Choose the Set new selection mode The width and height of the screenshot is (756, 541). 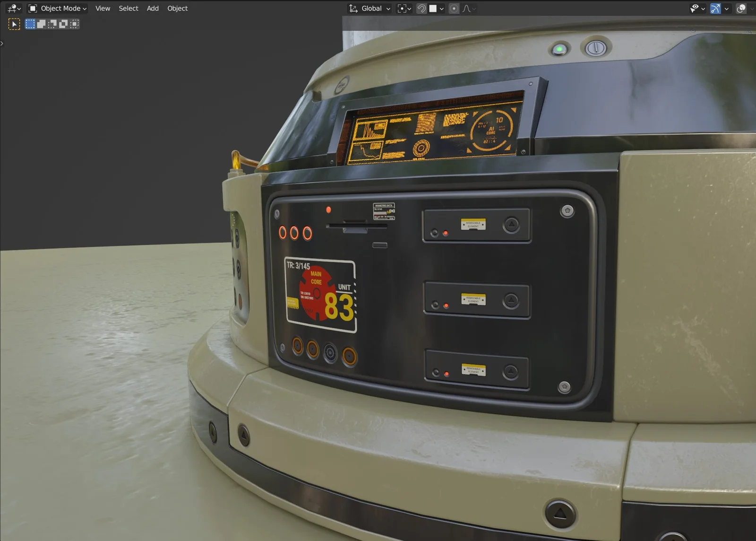30,24
